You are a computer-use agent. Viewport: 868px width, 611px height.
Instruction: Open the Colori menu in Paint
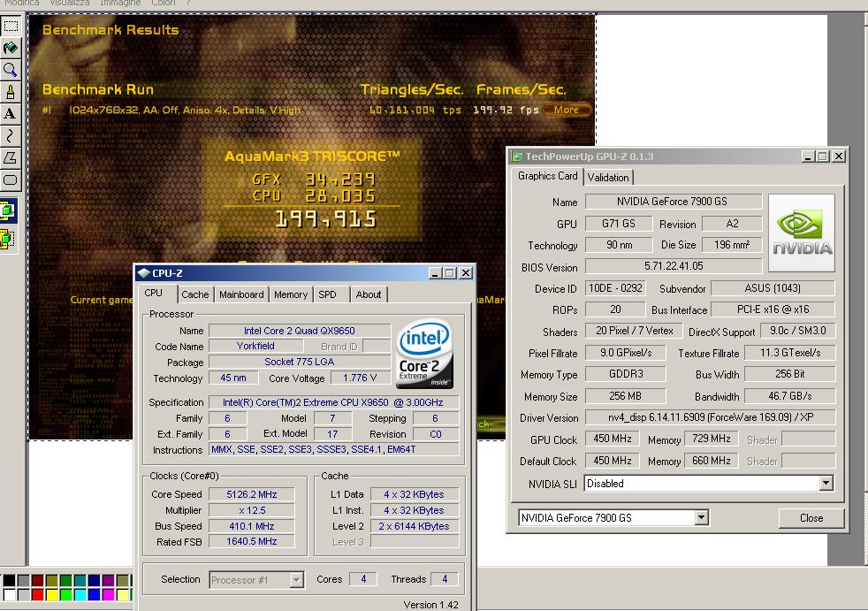pos(164,4)
